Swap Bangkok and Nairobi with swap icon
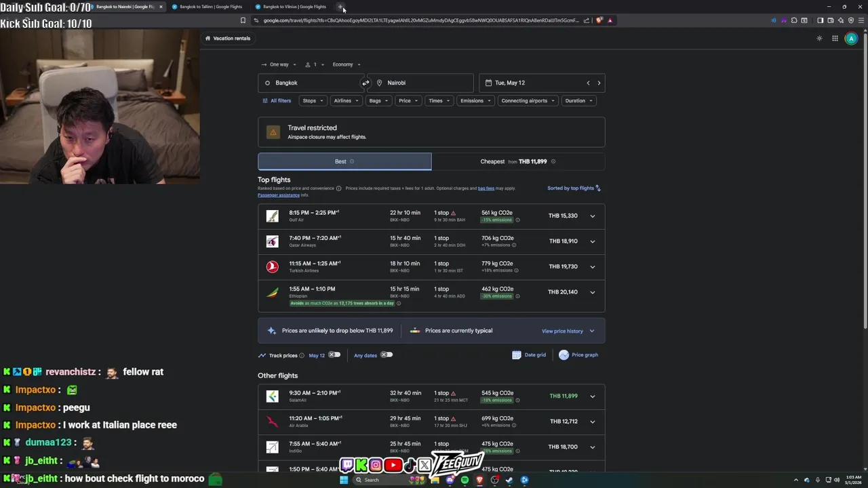 366,83
